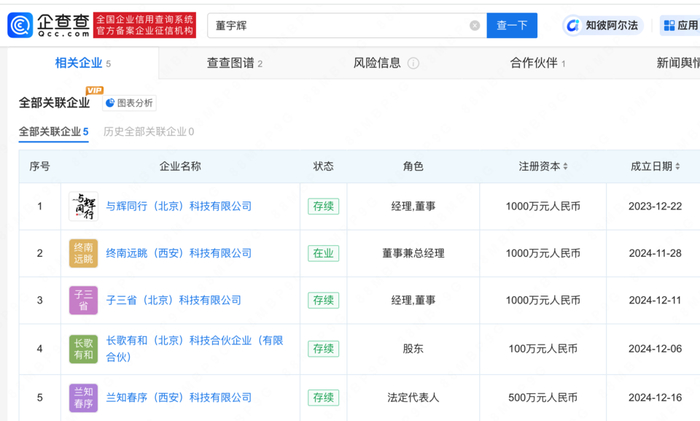Switch to the 查查图谱 tab
Viewport: 700px width, 421px height.
pos(234,63)
